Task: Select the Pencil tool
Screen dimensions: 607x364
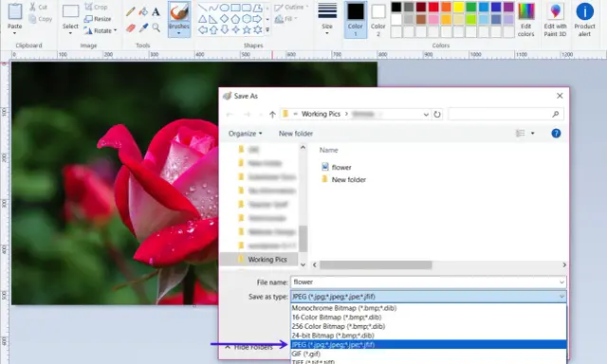Action: pyautogui.click(x=130, y=11)
